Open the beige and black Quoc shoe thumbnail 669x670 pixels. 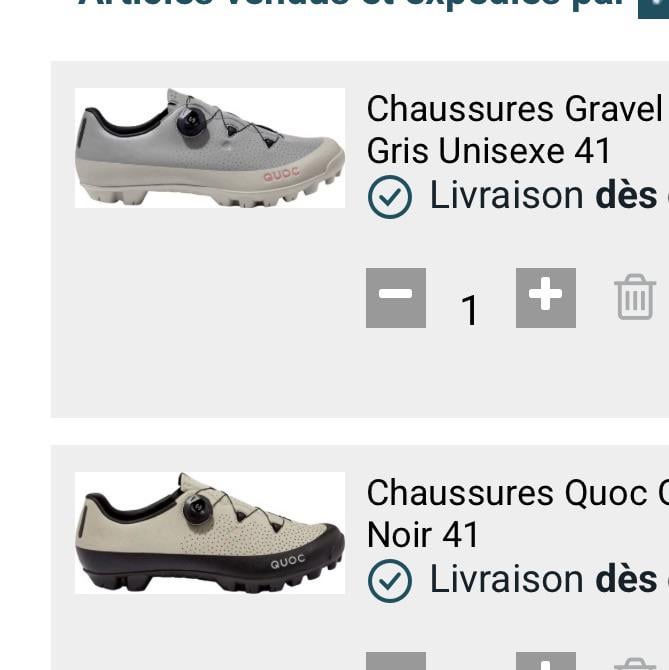210,533
